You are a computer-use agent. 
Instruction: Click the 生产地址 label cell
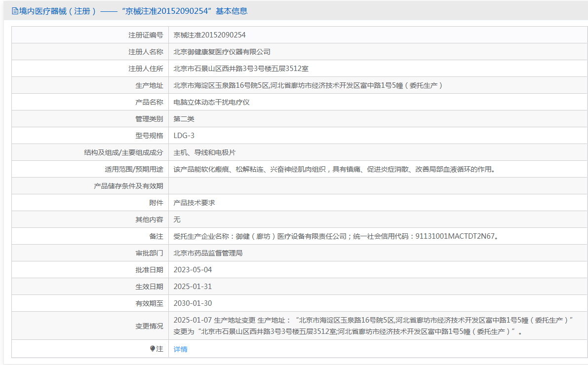(x=90, y=85)
